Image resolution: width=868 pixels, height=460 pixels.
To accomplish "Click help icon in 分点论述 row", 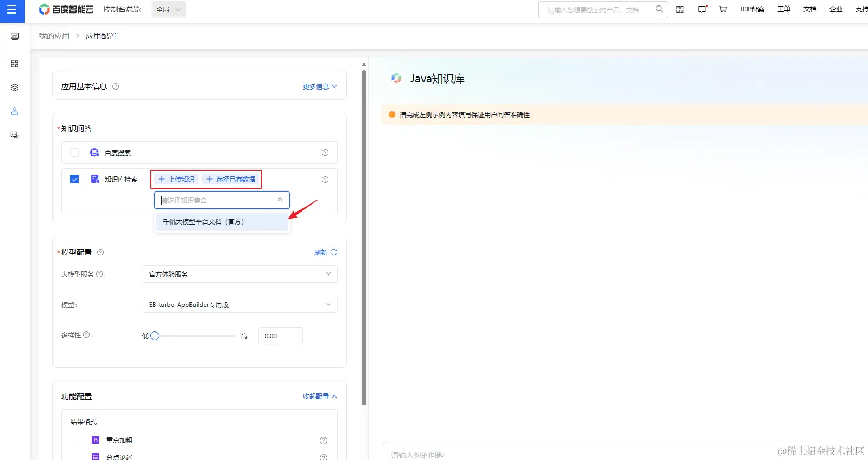I will pyautogui.click(x=324, y=457).
